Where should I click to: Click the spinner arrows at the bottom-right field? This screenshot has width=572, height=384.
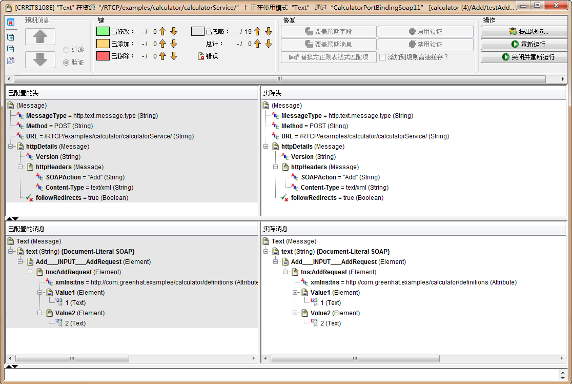(563, 375)
